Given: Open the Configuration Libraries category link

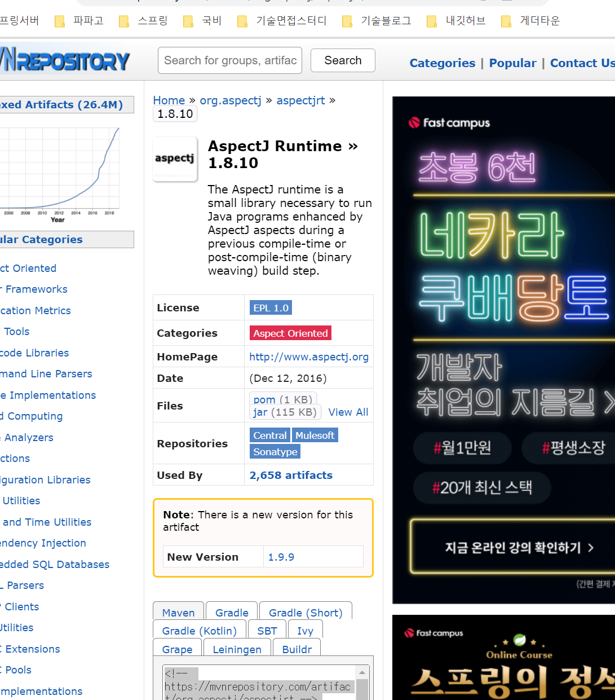Looking at the screenshot, I should [x=45, y=480].
